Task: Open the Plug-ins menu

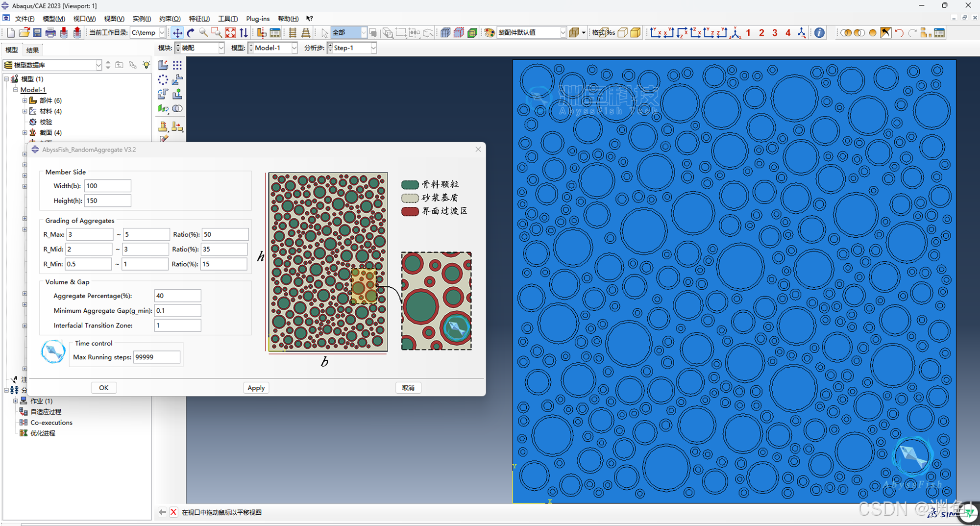Action: pos(258,19)
